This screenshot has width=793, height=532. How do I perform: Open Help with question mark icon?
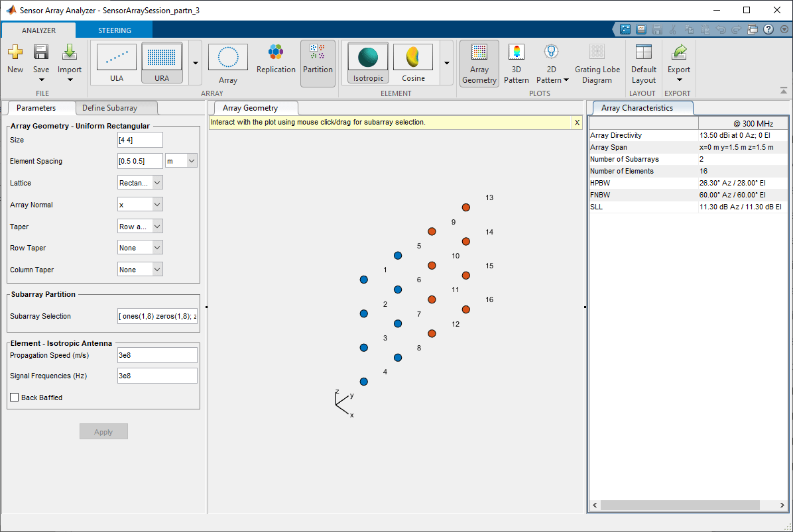(768, 29)
